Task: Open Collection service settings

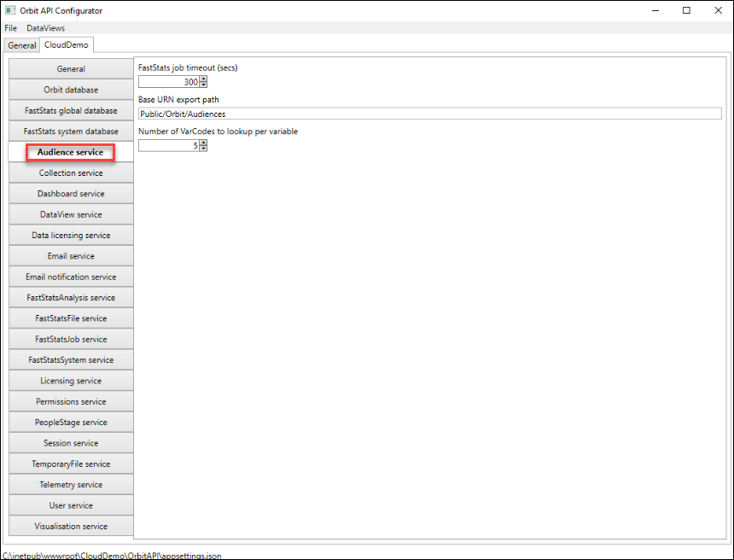Action: pyautogui.click(x=71, y=172)
